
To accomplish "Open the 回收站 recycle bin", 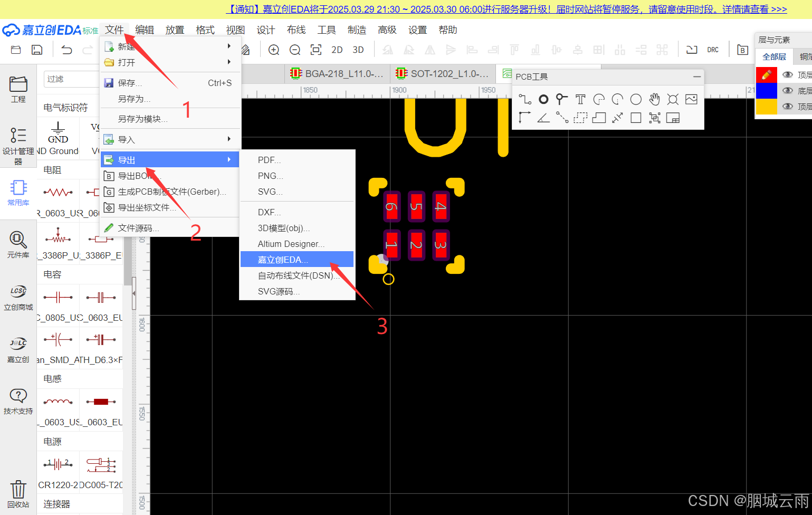I will (18, 494).
